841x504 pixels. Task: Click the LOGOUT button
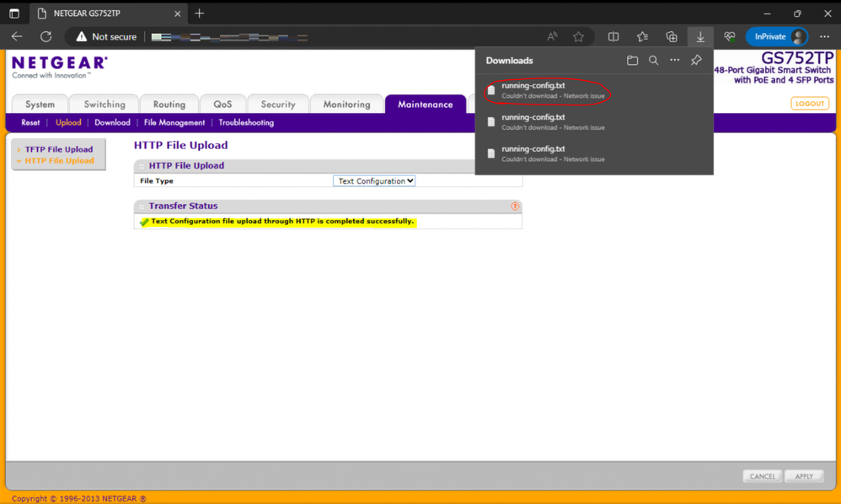click(x=810, y=104)
